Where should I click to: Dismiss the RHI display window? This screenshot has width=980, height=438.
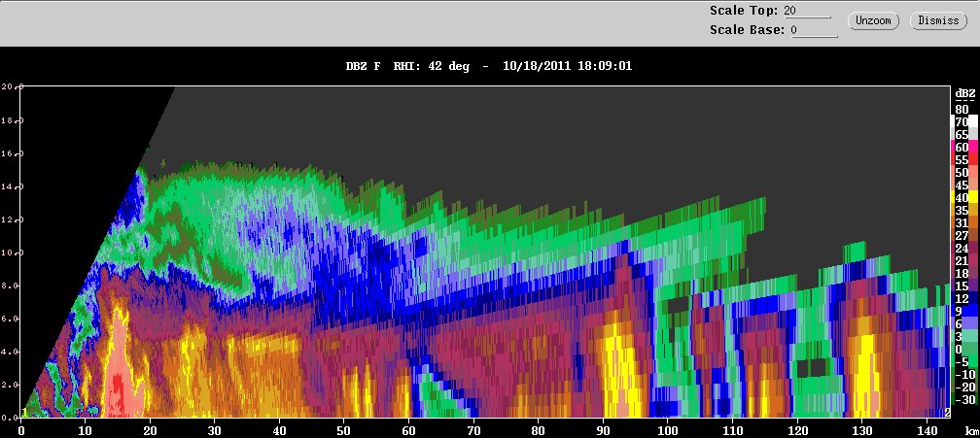pyautogui.click(x=938, y=20)
